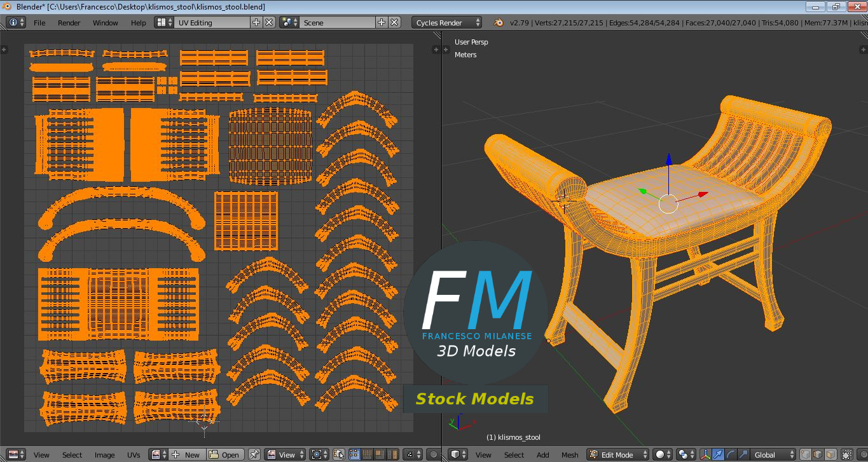
Task: Open the Mesh menu
Action: 570,454
